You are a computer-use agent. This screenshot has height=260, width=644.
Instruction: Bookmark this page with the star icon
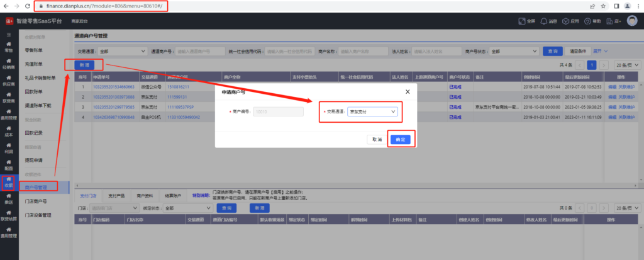click(603, 6)
